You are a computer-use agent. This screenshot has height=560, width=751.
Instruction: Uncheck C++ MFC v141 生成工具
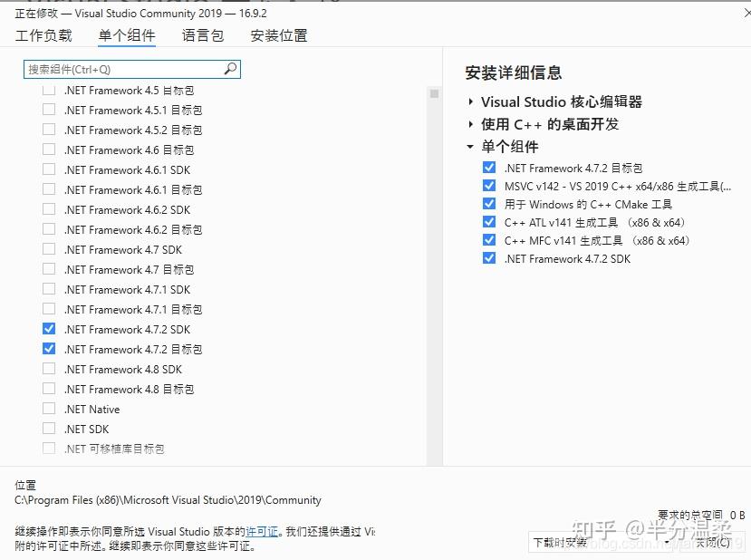click(x=489, y=240)
